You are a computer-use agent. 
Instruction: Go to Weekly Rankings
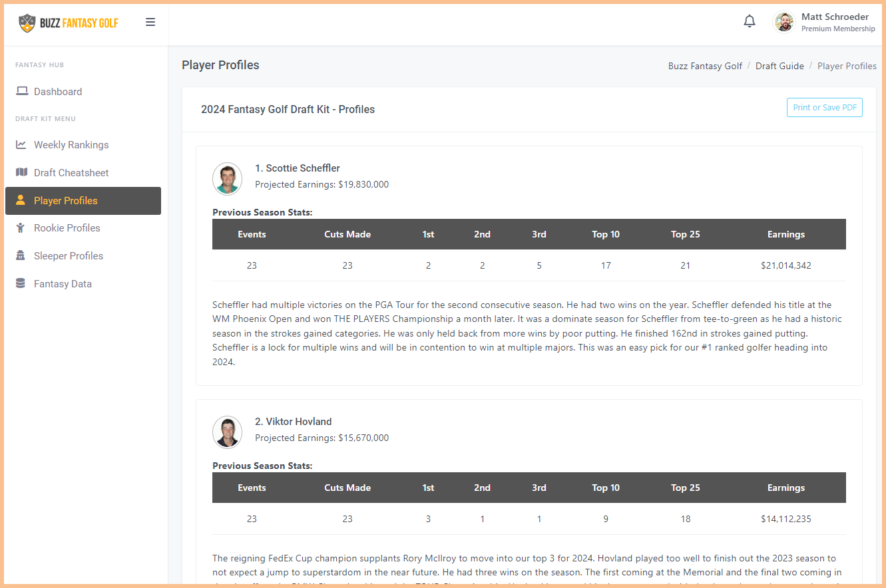coord(83,145)
